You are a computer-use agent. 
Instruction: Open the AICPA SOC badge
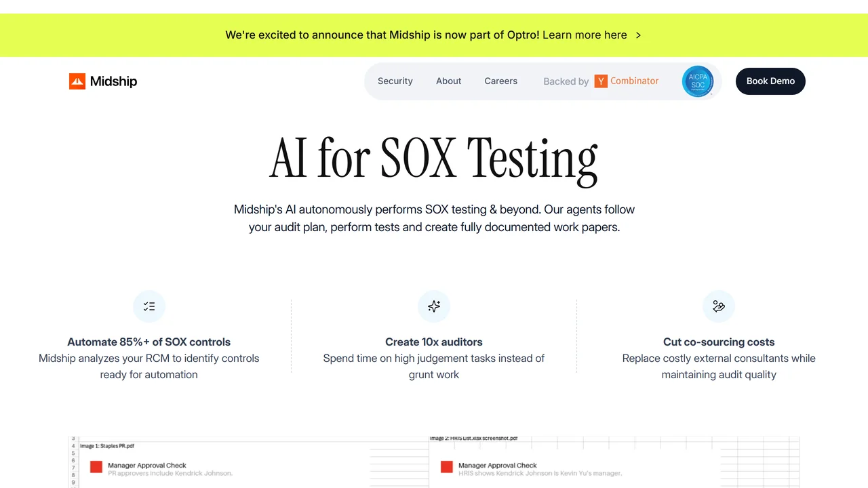click(x=698, y=81)
